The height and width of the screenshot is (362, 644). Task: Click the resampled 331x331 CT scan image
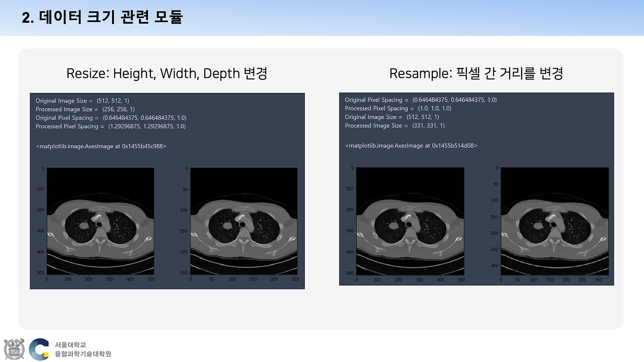click(554, 221)
